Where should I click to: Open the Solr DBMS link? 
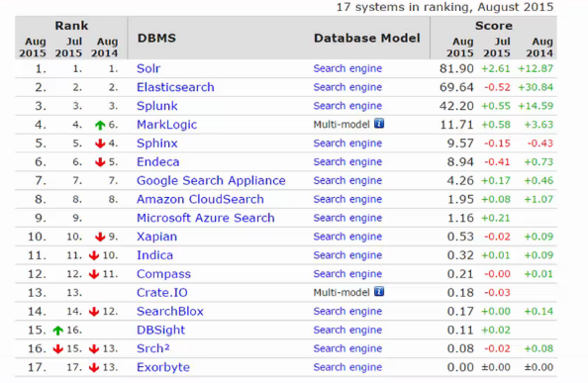click(x=148, y=68)
